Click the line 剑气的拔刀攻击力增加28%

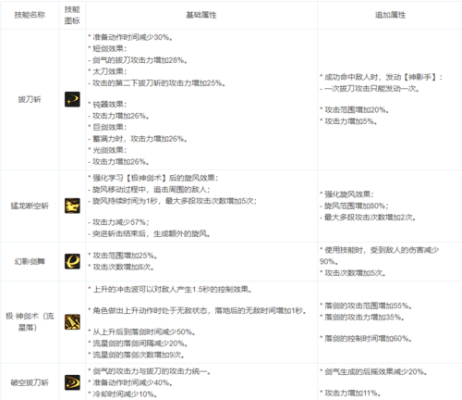coord(138,60)
